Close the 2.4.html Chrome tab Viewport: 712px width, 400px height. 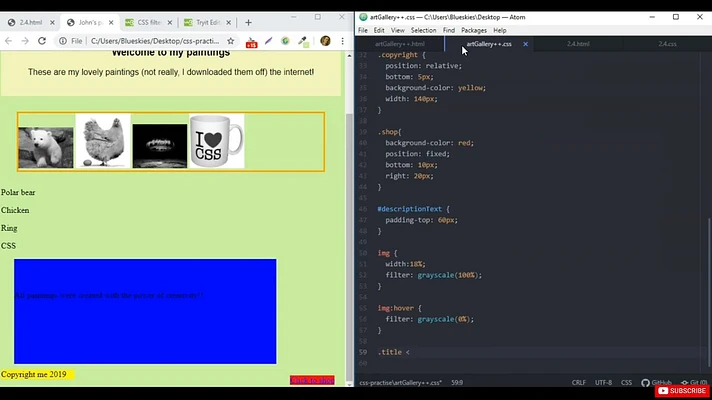tap(52, 22)
